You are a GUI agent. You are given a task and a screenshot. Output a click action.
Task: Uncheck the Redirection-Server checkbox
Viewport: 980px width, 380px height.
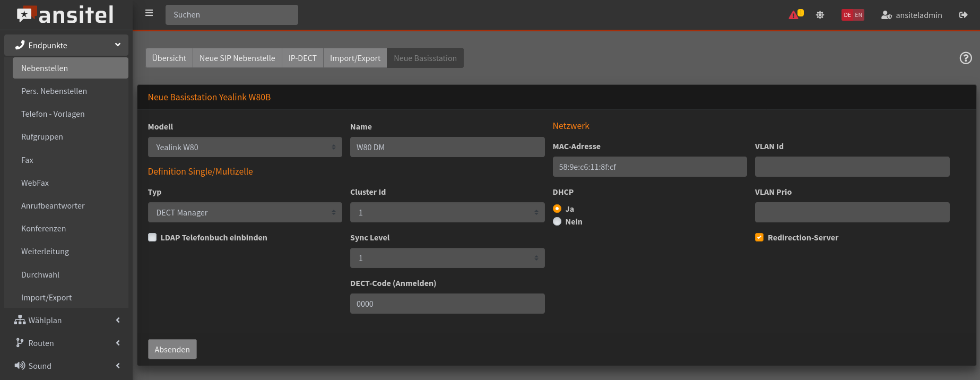(759, 238)
